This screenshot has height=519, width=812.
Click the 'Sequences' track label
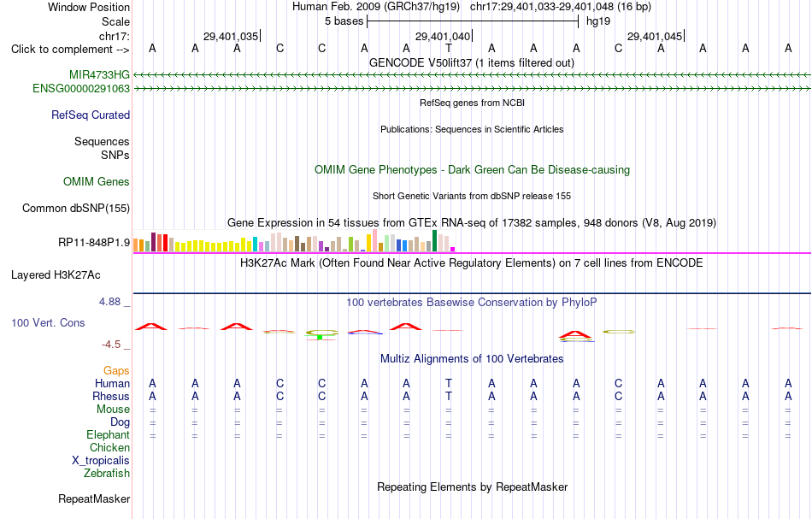click(102, 141)
